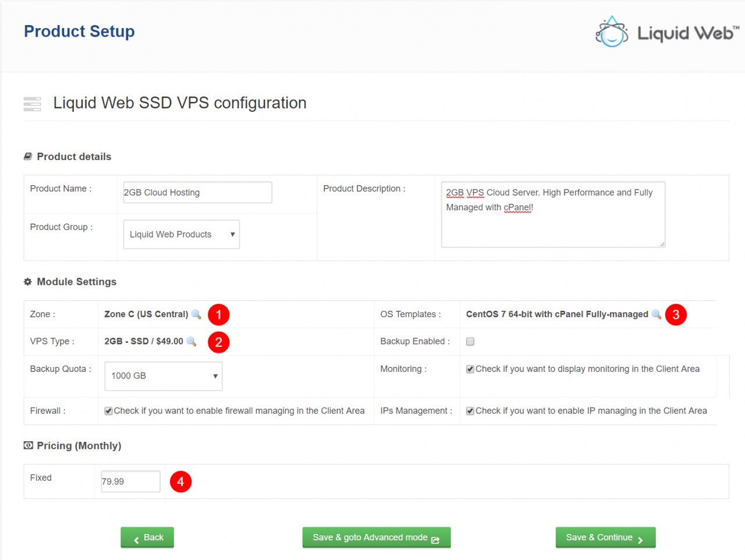This screenshot has width=745, height=560.
Task: Click the Backup Enabled label
Action: click(x=415, y=342)
